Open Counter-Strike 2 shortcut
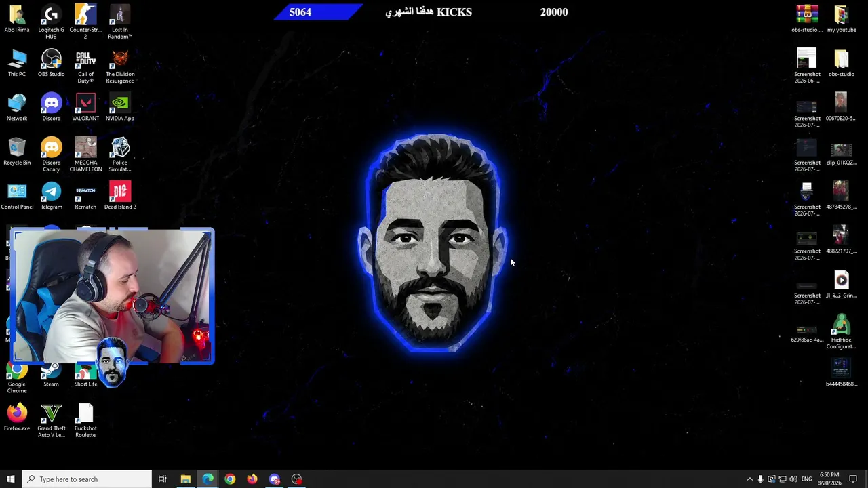The image size is (868, 488). point(85,22)
